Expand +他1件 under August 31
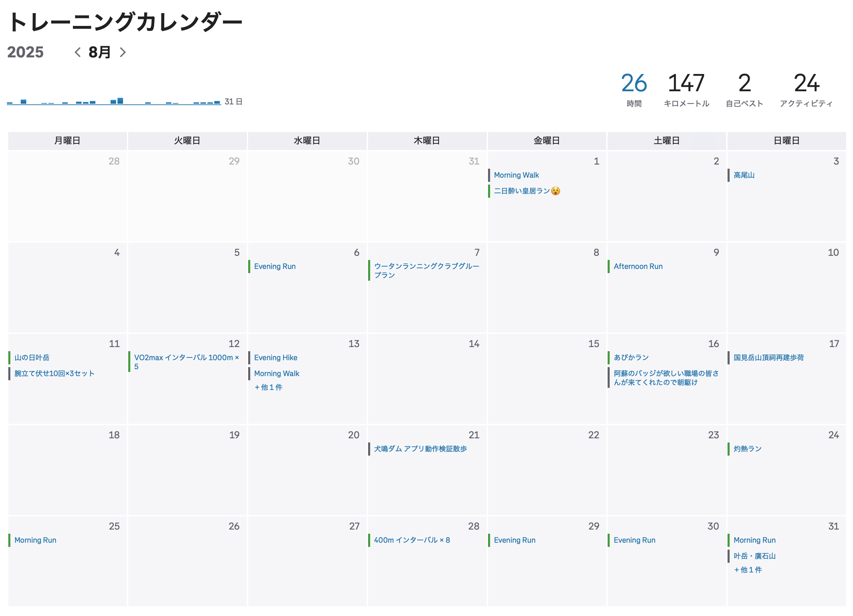Screen dimensions: 853x616 [748, 570]
